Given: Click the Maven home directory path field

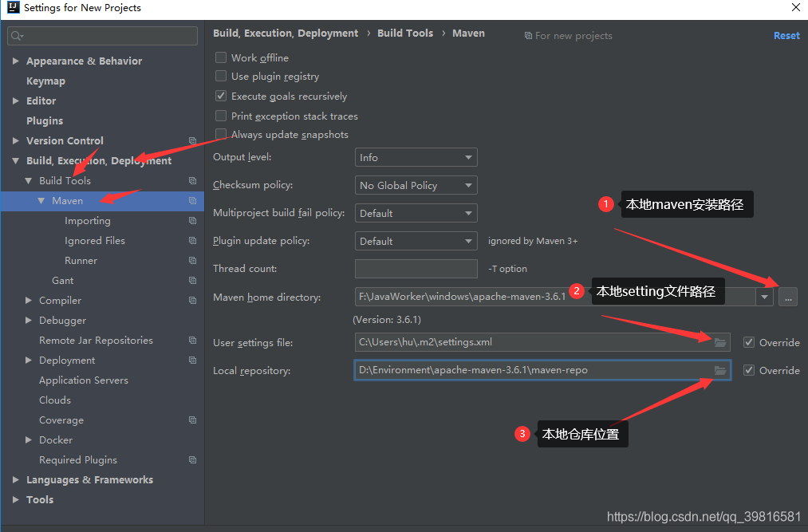Looking at the screenshot, I should point(555,297).
